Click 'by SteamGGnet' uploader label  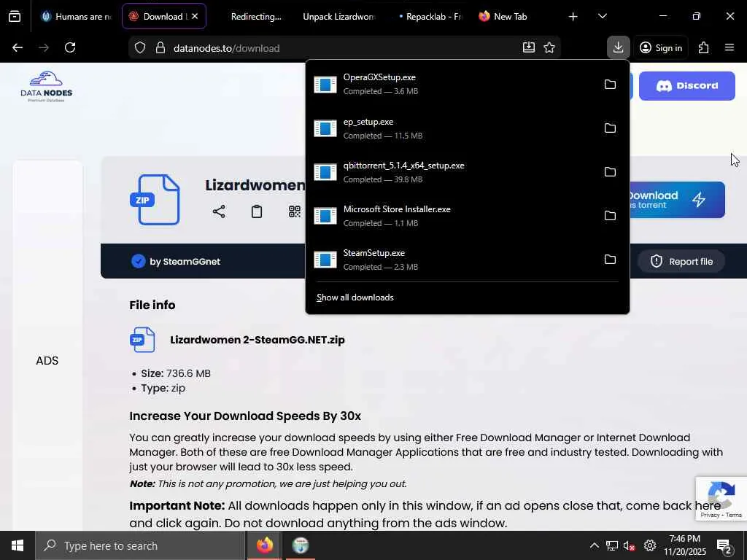(x=185, y=262)
